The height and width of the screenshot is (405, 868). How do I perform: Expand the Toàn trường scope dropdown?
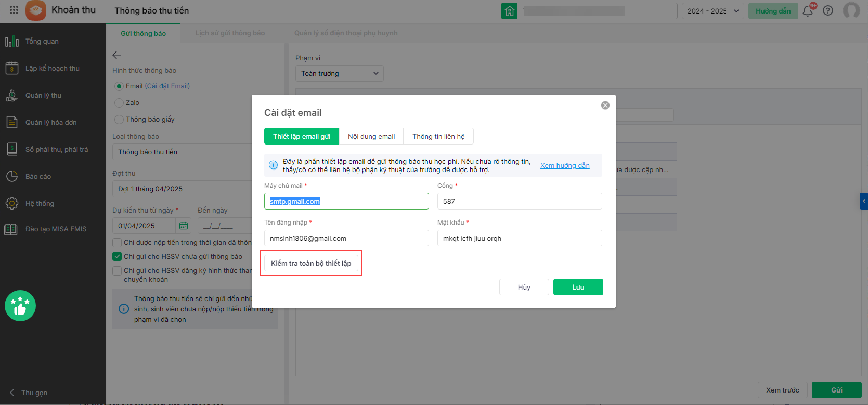pyautogui.click(x=339, y=73)
